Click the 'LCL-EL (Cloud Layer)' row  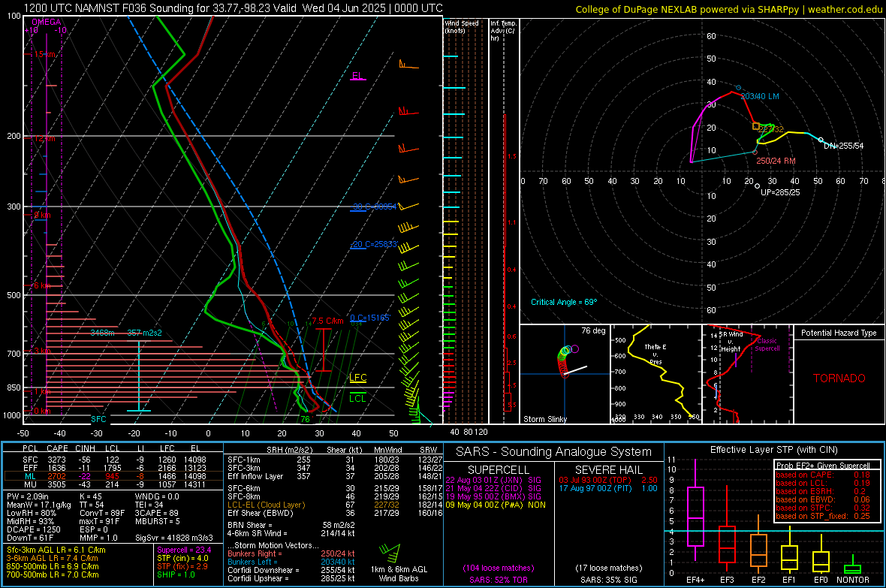pos(335,505)
